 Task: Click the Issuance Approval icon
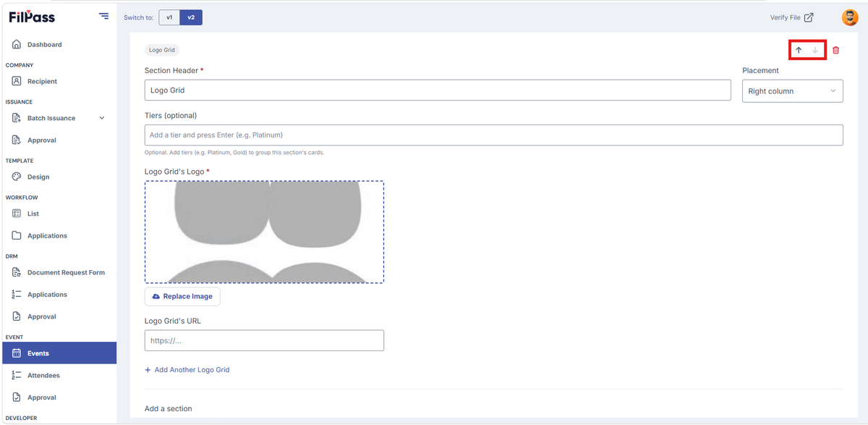coord(17,140)
